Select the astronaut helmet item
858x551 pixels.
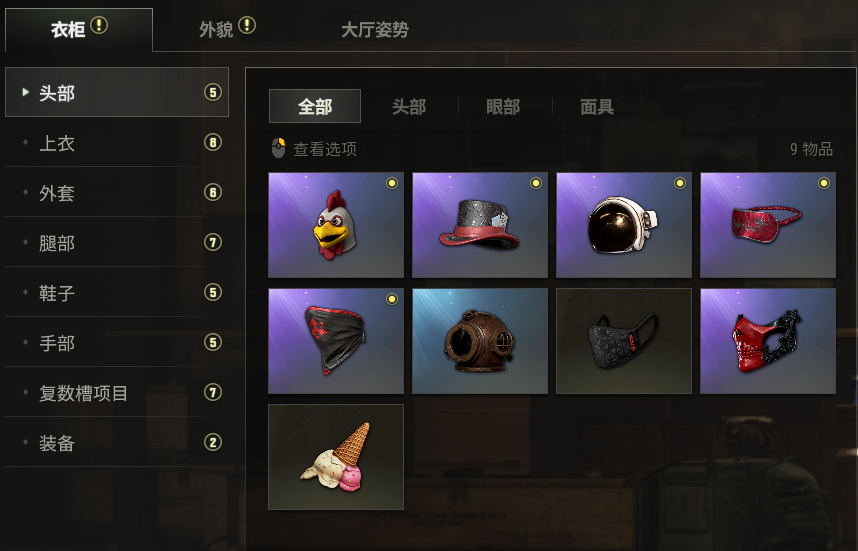624,225
